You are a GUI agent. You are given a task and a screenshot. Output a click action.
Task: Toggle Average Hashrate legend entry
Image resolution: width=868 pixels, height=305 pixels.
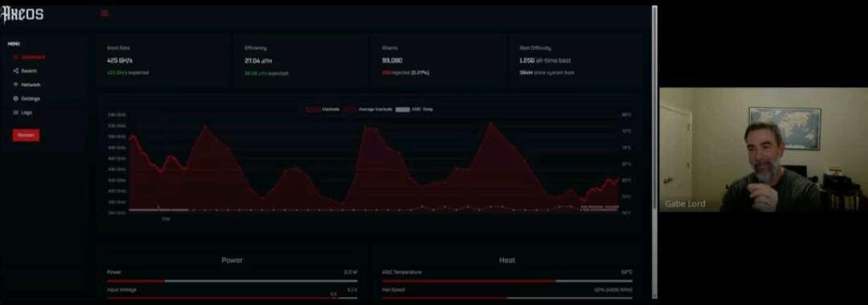point(367,109)
